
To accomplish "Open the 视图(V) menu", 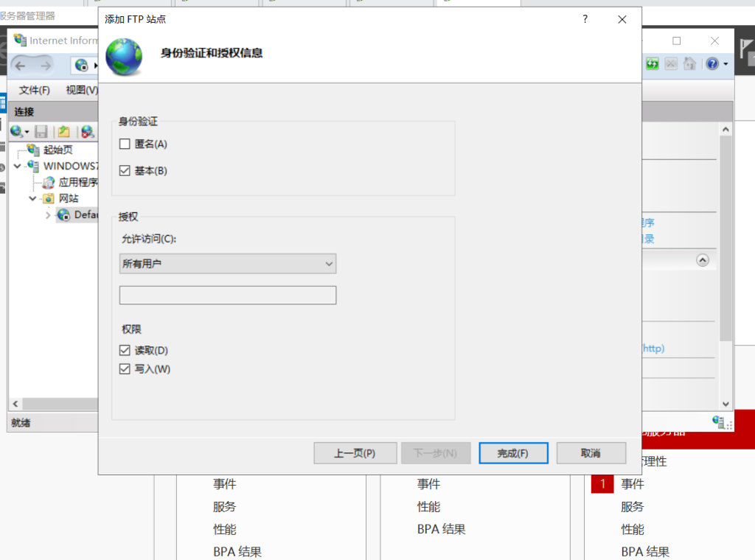I will point(81,90).
